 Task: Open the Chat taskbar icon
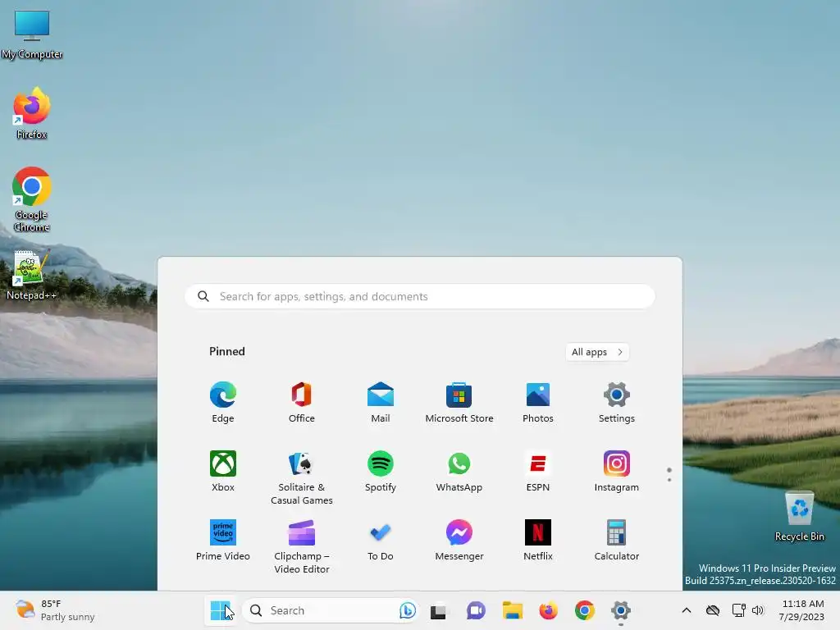pos(476,610)
